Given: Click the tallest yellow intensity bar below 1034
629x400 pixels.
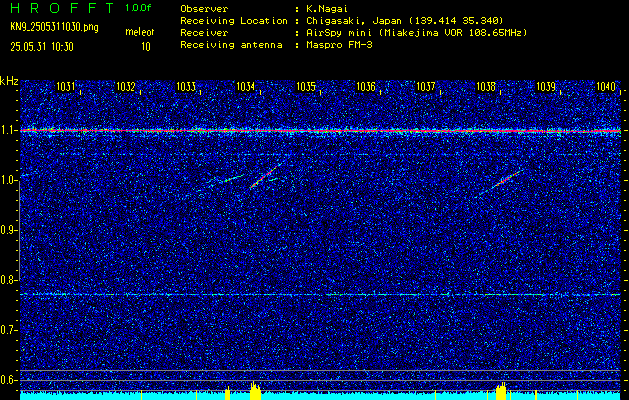Looking at the screenshot, I should (256, 391).
